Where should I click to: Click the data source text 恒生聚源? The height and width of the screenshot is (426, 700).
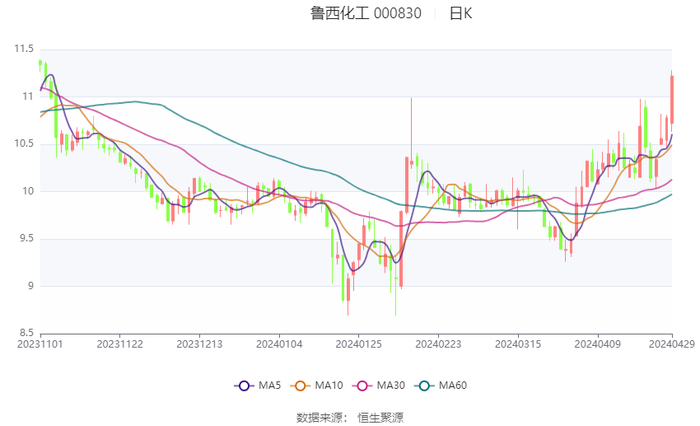380,418
